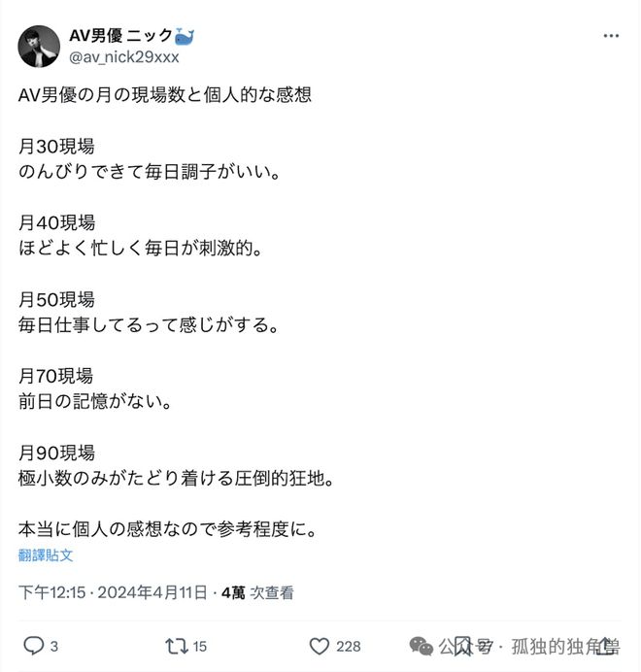Image resolution: width=641 pixels, height=672 pixels.
Task: Click the 15 reposts count
Action: [200, 646]
